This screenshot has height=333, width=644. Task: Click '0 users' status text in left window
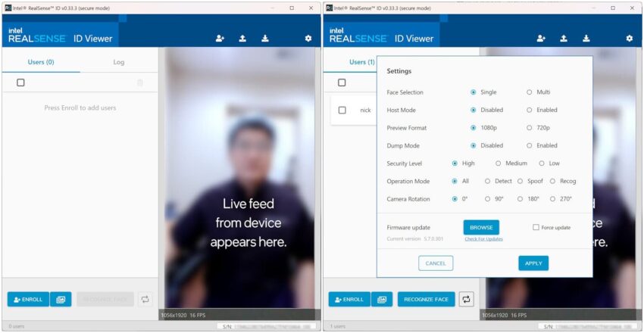point(16,326)
